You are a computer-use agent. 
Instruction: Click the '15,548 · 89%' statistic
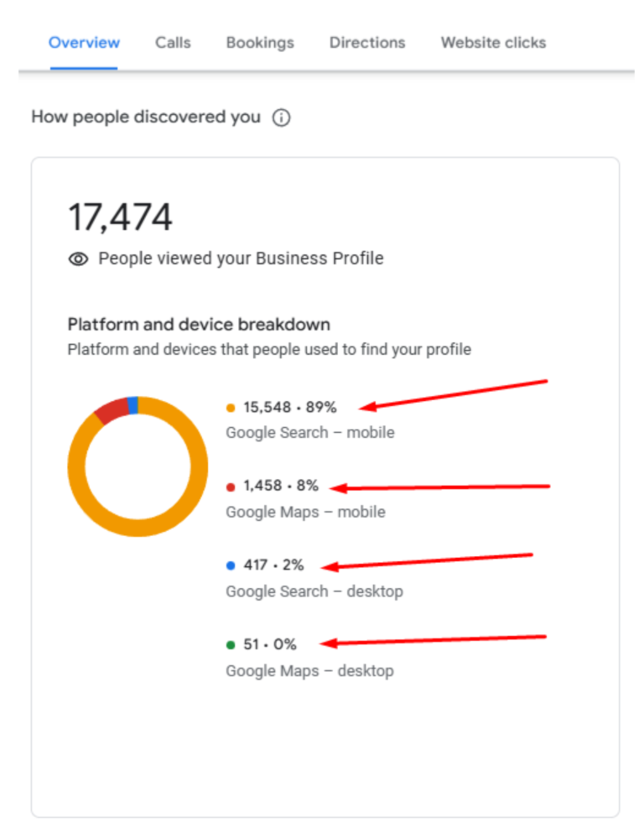[x=289, y=407]
